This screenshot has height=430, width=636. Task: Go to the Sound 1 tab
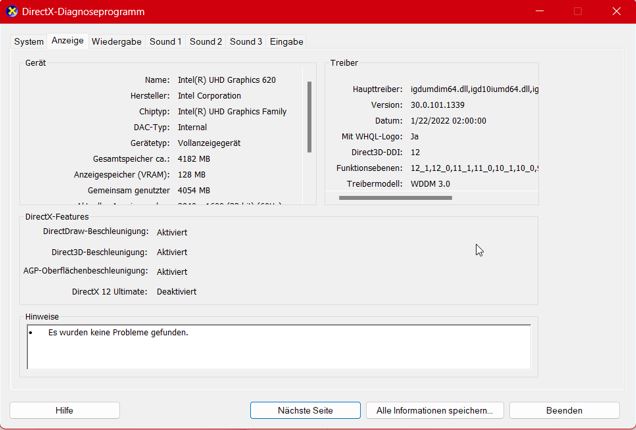[x=165, y=42]
